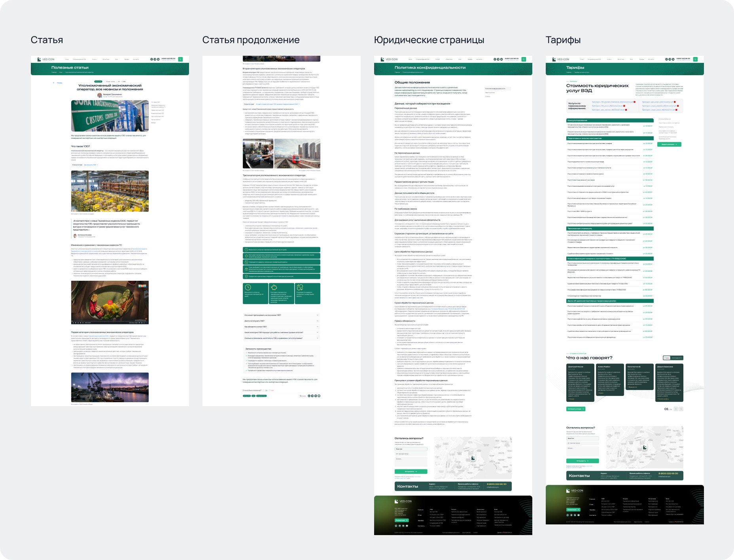Screen dimensions: 734x560
Task: Click author avatar of Валерий Лукьяненко
Action: click(x=100, y=95)
